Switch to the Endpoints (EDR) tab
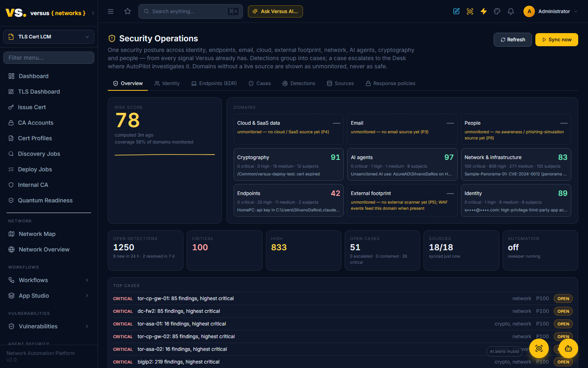The image size is (588, 368). [214, 83]
